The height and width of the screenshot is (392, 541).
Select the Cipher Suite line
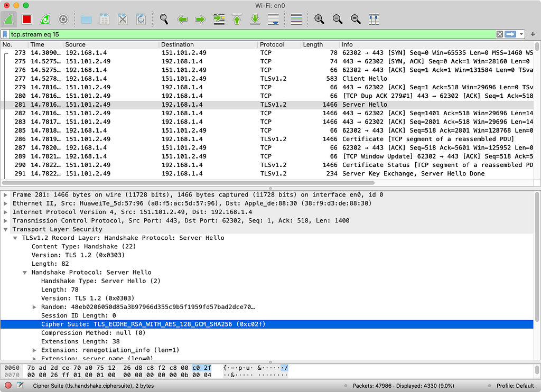(267, 324)
